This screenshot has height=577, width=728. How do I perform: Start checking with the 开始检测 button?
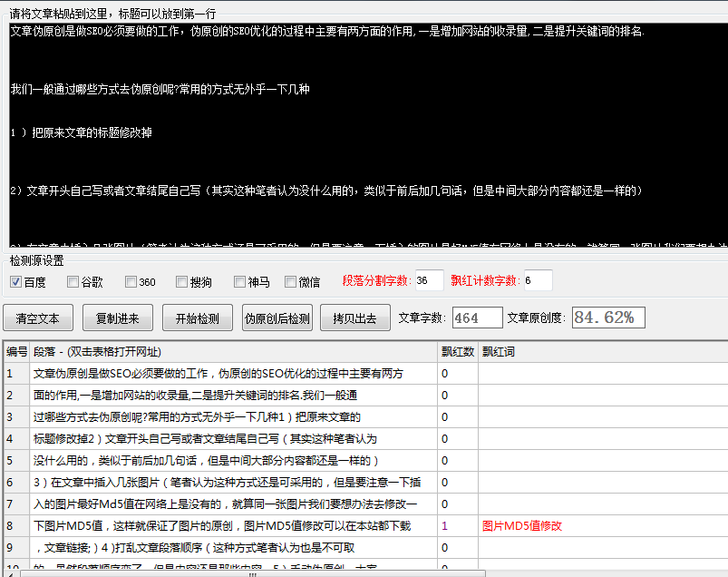(196, 319)
